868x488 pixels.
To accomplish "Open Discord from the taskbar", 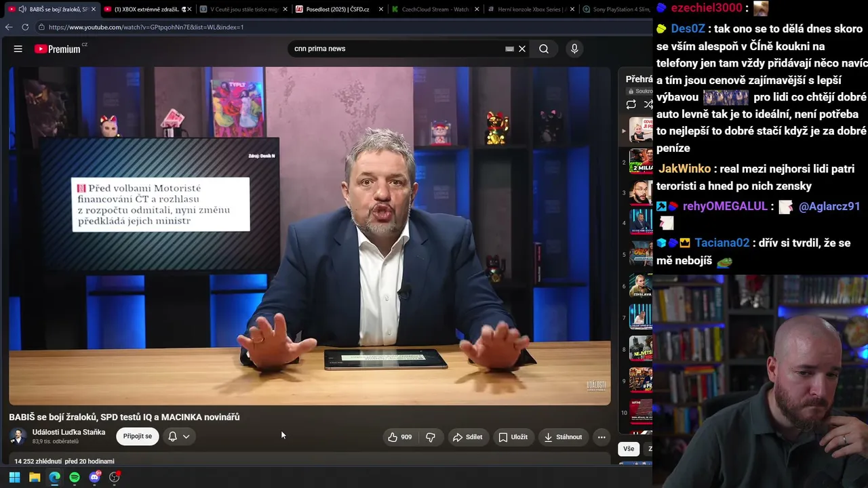I will click(95, 477).
